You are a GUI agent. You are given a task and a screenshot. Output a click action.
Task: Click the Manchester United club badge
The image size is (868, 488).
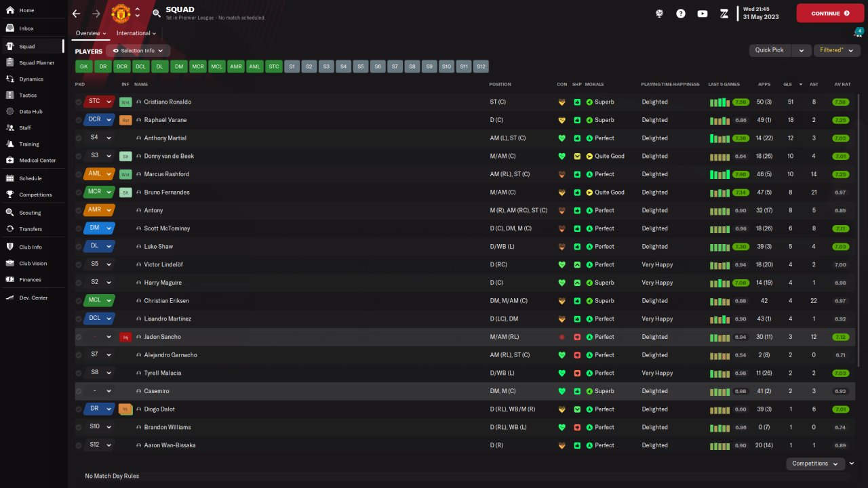(x=121, y=13)
